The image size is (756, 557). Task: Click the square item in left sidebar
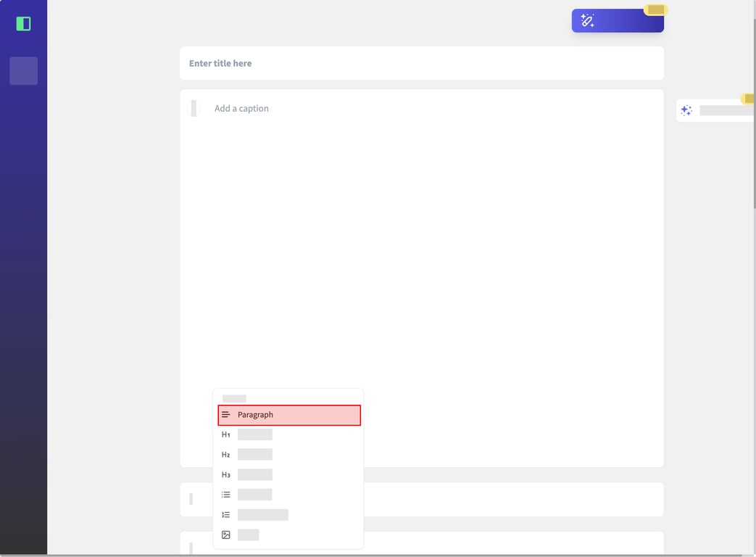coord(23,71)
